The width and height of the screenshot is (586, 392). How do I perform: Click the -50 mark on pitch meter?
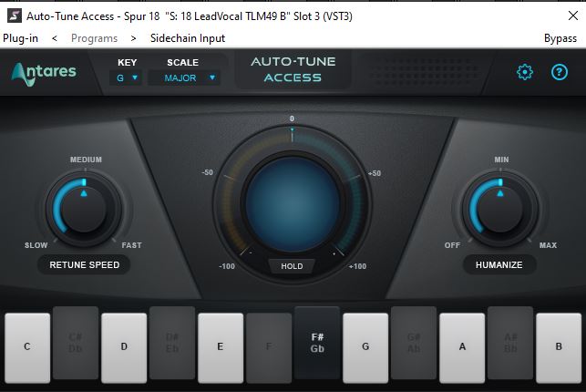(208, 172)
